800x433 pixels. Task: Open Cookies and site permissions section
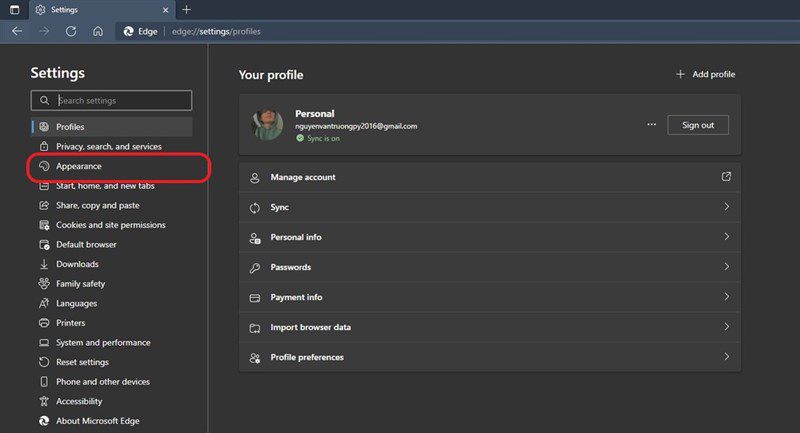point(112,225)
